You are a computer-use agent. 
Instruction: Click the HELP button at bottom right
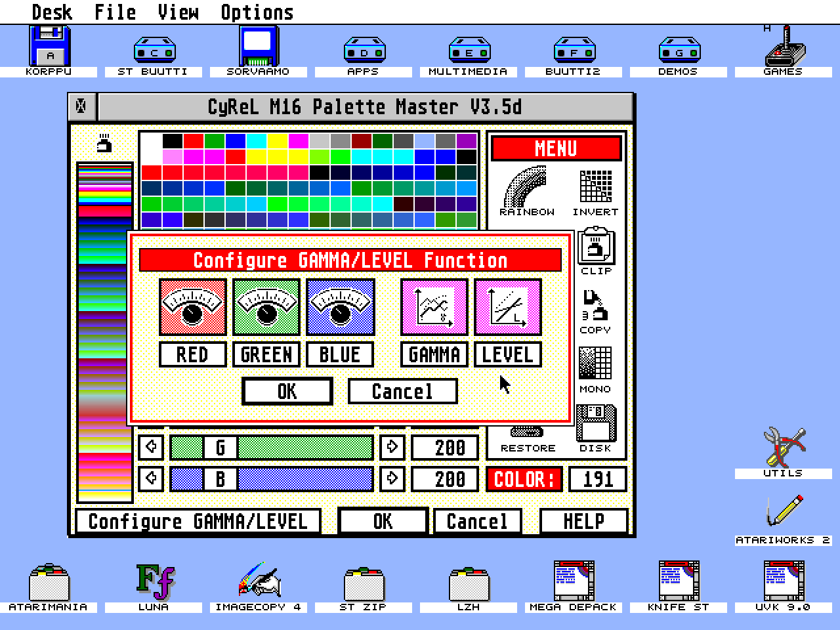point(583,520)
